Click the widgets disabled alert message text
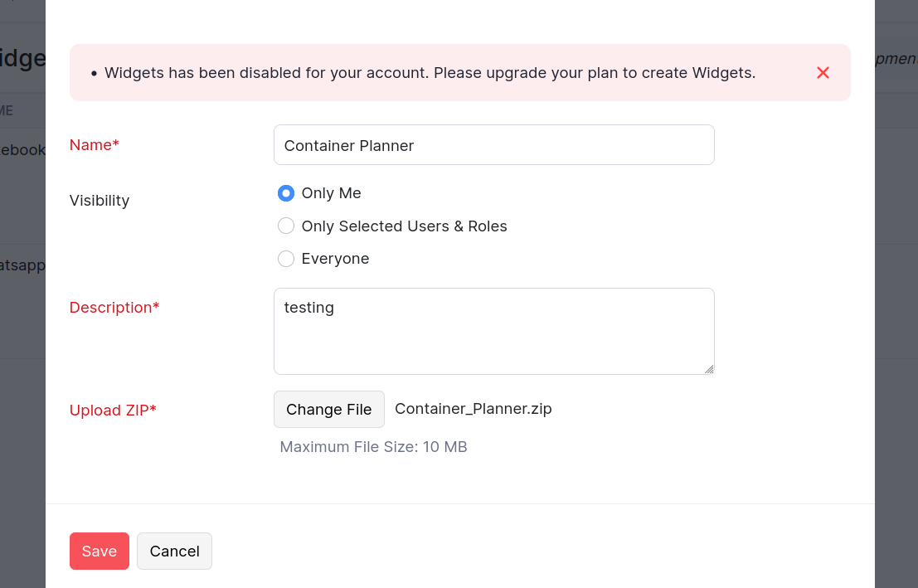Viewport: 918px width, 588px height. [430, 73]
